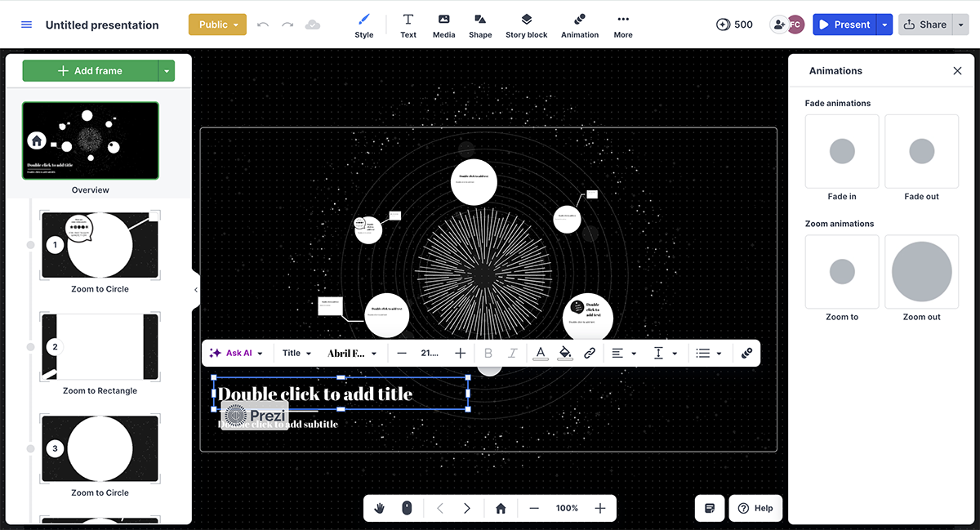This screenshot has width=980, height=530.
Task: Toggle bold formatting
Action: tap(488, 354)
